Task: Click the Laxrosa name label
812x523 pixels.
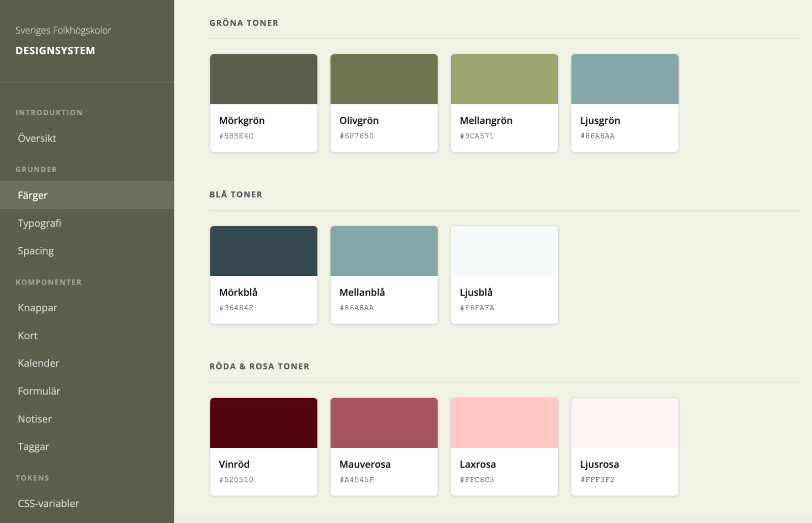Action: tap(478, 464)
